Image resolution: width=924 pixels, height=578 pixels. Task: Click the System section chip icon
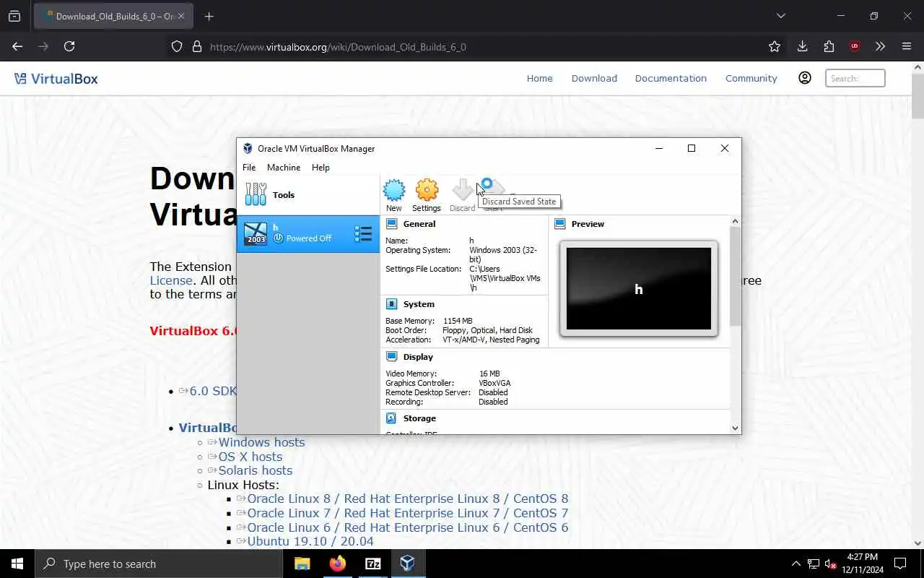tap(392, 304)
